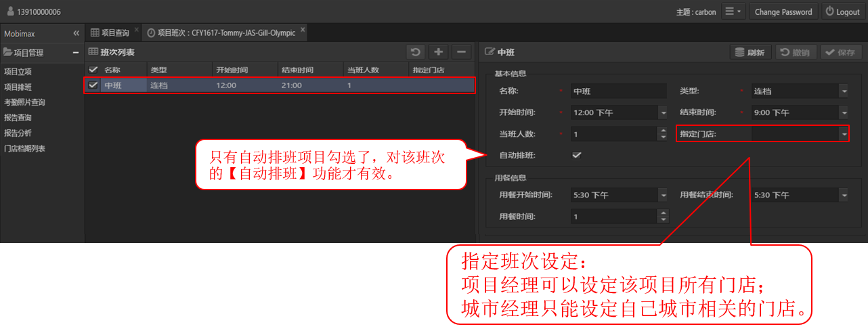Image resolution: width=868 pixels, height=331 pixels.
Task: Open the 类型 dropdown
Action: pos(844,91)
